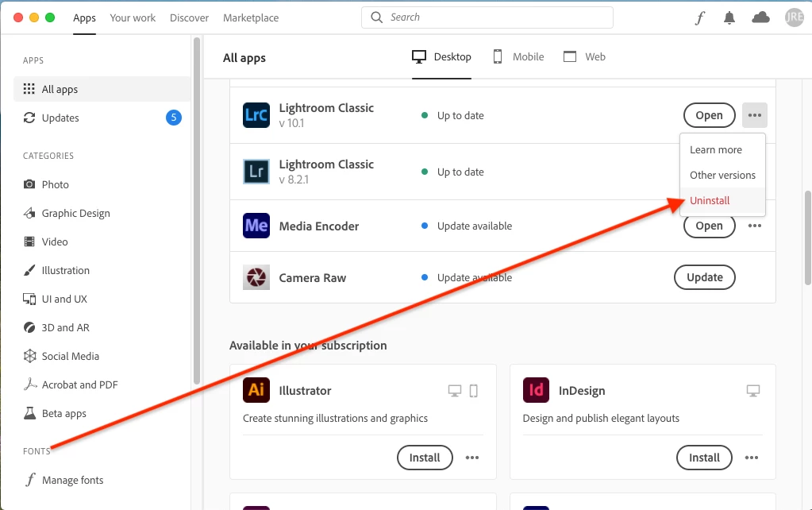Open the notifications bell
The image size is (812, 510).
(729, 18)
